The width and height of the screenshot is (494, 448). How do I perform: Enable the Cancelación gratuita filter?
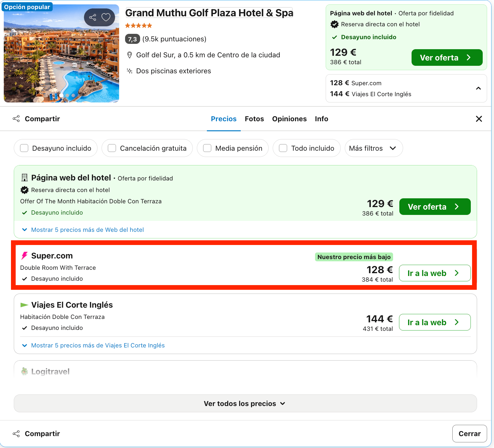click(x=112, y=148)
